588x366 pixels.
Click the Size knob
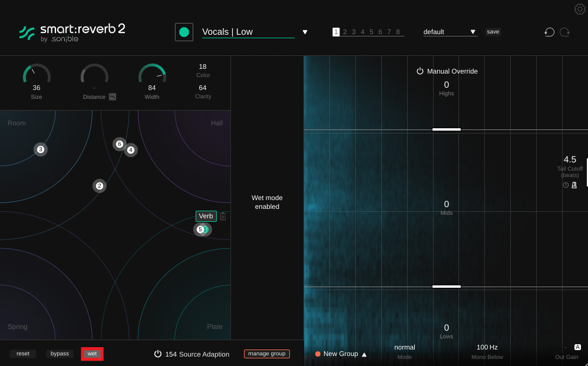[37, 74]
